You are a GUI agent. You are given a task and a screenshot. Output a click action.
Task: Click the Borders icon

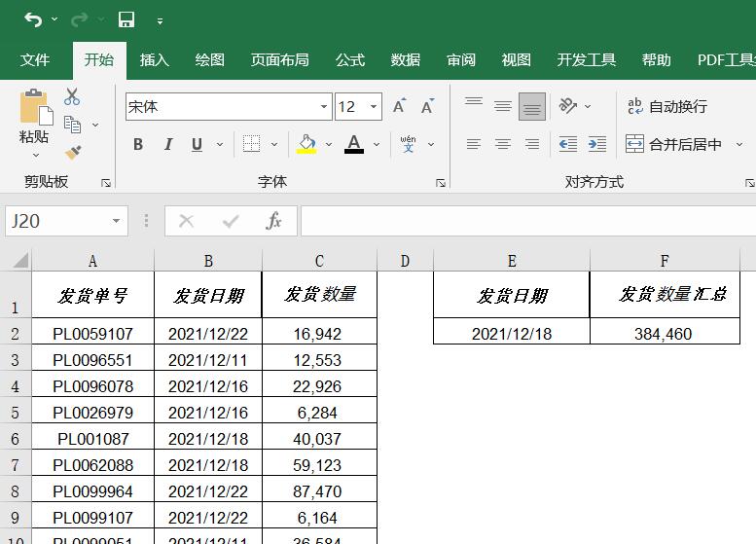[x=251, y=144]
